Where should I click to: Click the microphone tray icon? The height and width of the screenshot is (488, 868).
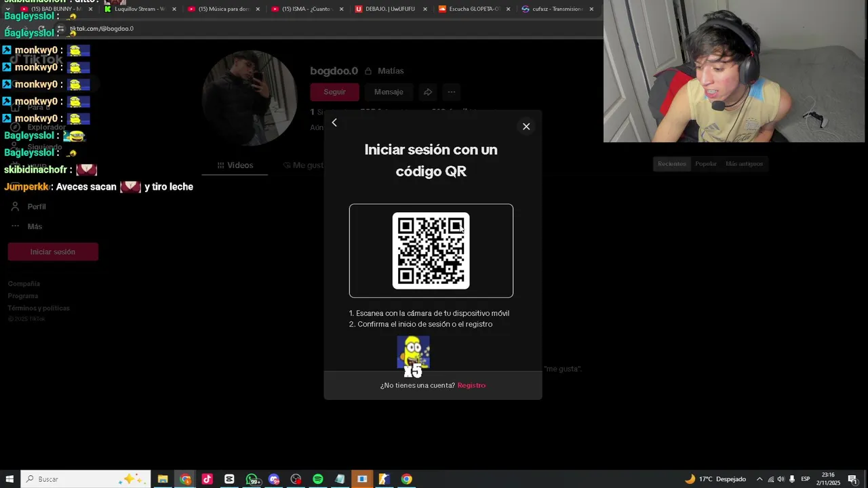[792, 479]
